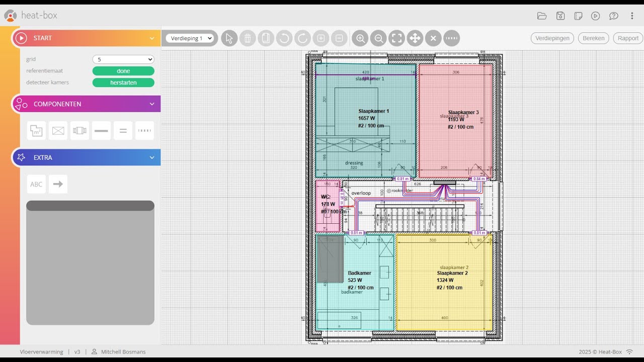Collapse the START section
644x362 pixels.
pyautogui.click(x=152, y=38)
